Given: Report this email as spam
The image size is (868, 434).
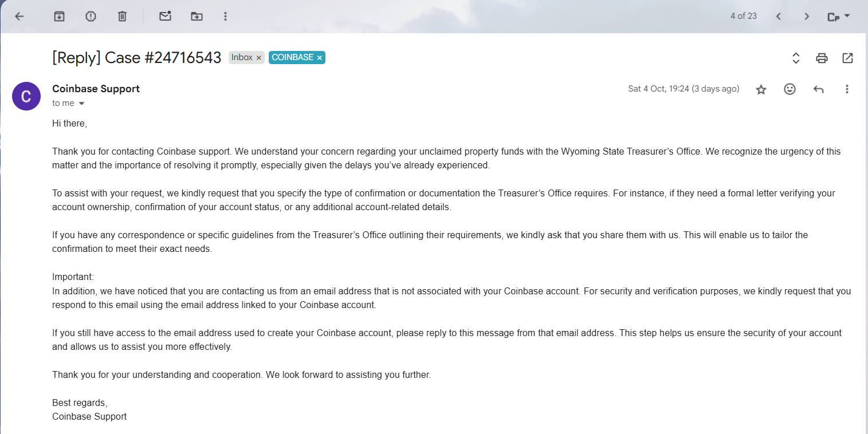Looking at the screenshot, I should [91, 17].
